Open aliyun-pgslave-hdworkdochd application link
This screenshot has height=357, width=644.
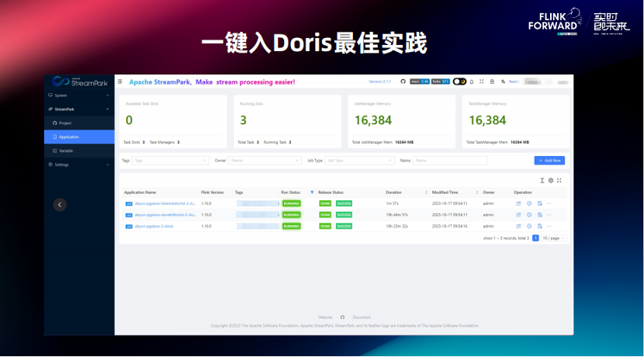[164, 203]
